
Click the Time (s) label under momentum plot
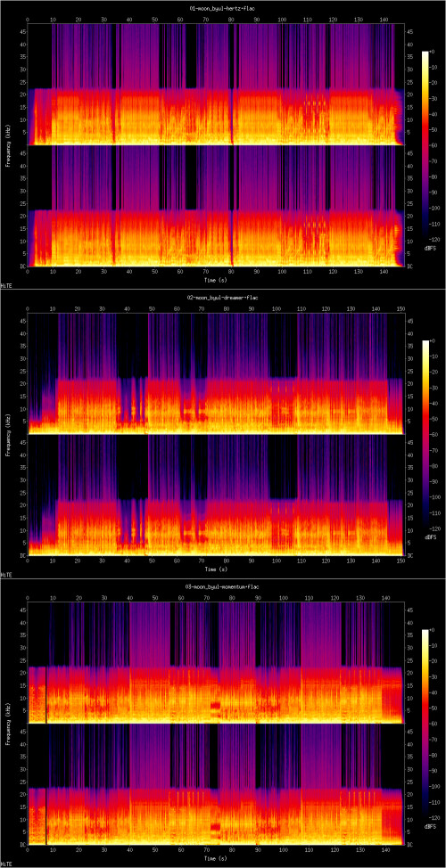click(216, 858)
